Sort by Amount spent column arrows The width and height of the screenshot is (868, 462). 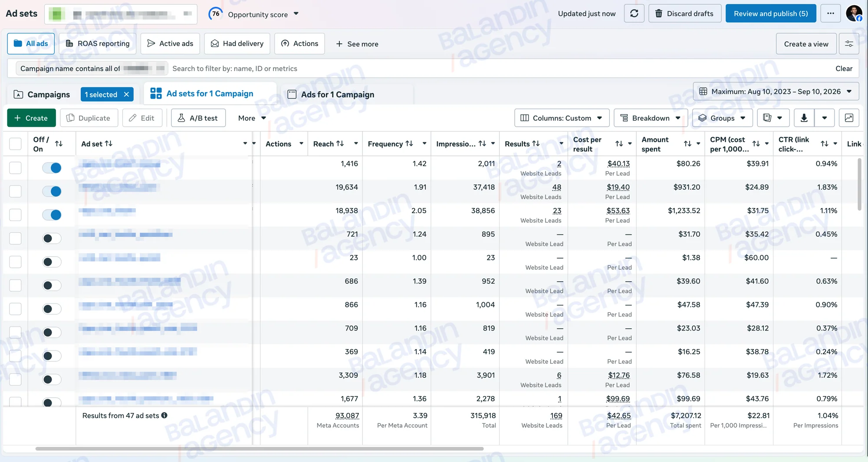[x=687, y=144]
